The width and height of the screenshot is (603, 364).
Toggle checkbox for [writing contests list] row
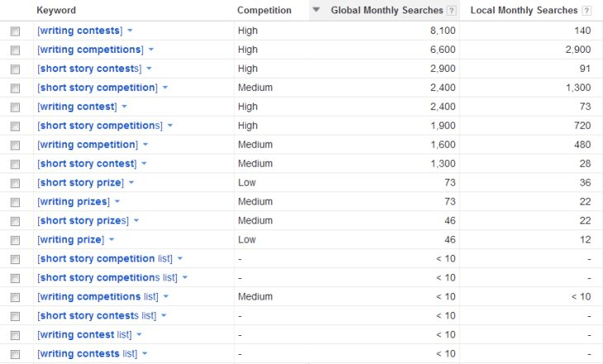[15, 354]
